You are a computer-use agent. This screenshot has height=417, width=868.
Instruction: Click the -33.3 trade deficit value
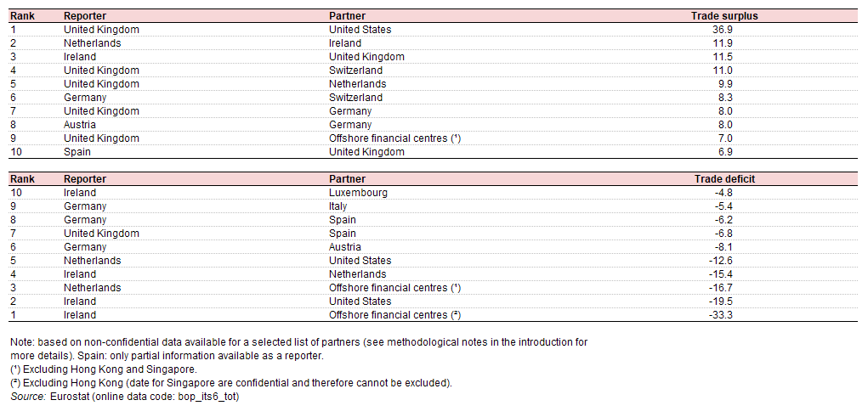click(724, 315)
